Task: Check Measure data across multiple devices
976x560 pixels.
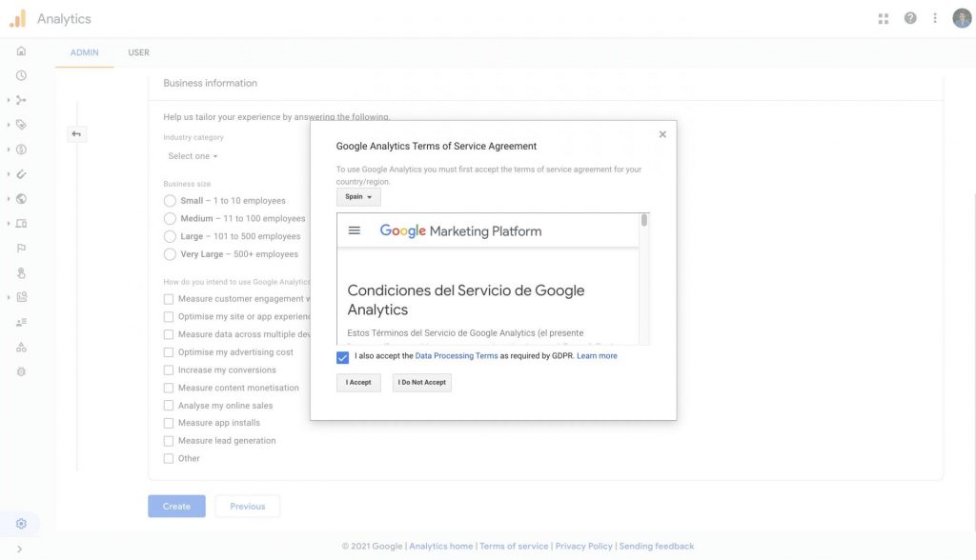Action: tap(169, 334)
